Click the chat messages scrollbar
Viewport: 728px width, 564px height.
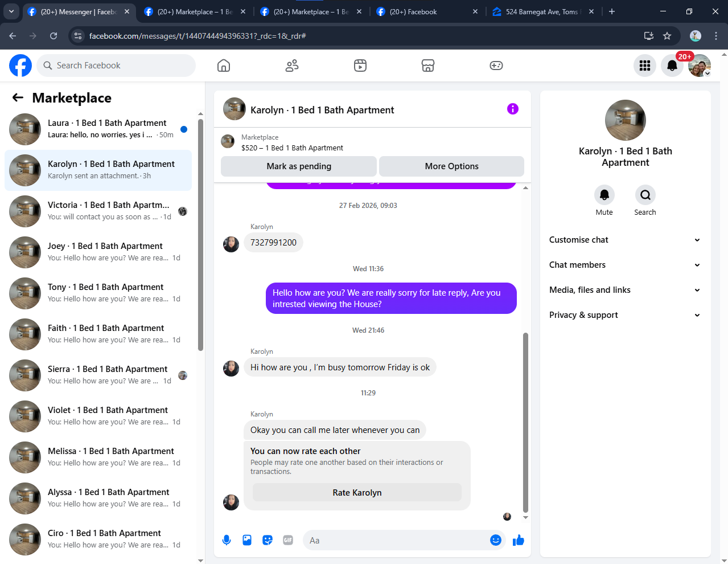coord(525,423)
